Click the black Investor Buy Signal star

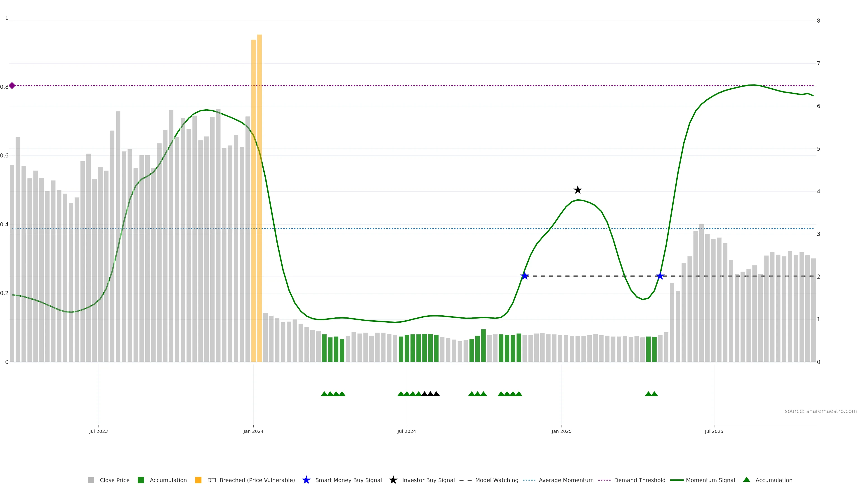(578, 190)
